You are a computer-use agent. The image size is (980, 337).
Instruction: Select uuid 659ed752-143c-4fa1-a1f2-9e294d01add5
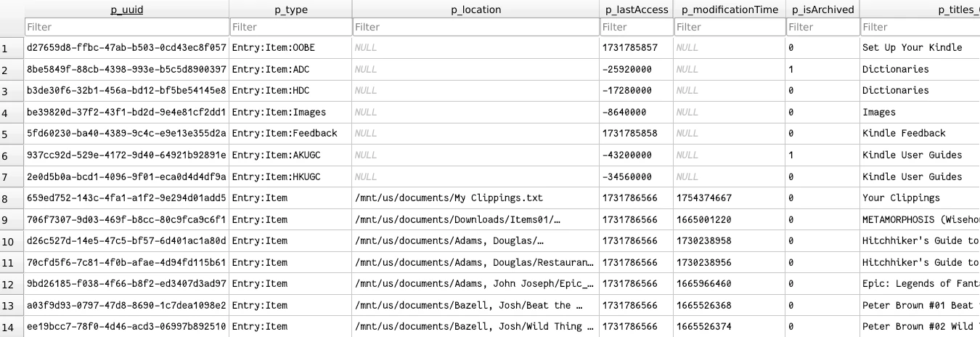[x=127, y=198]
